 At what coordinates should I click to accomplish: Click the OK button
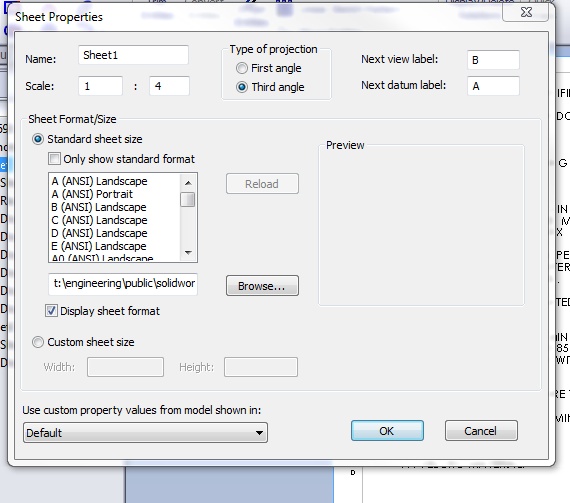point(387,431)
